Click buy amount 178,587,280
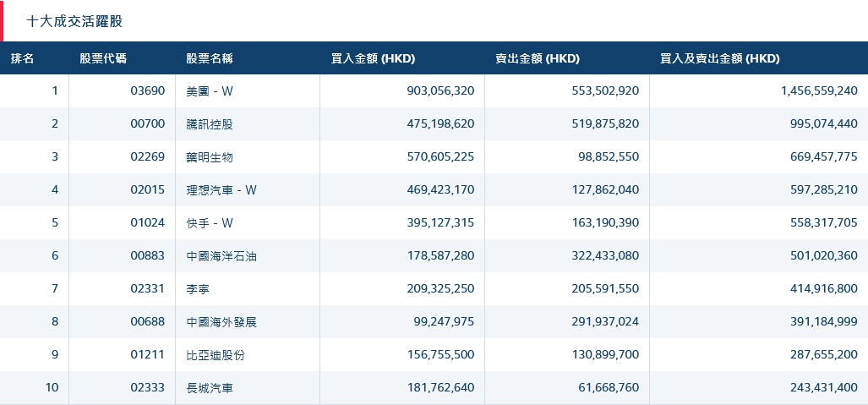The image size is (868, 405). tap(440, 256)
